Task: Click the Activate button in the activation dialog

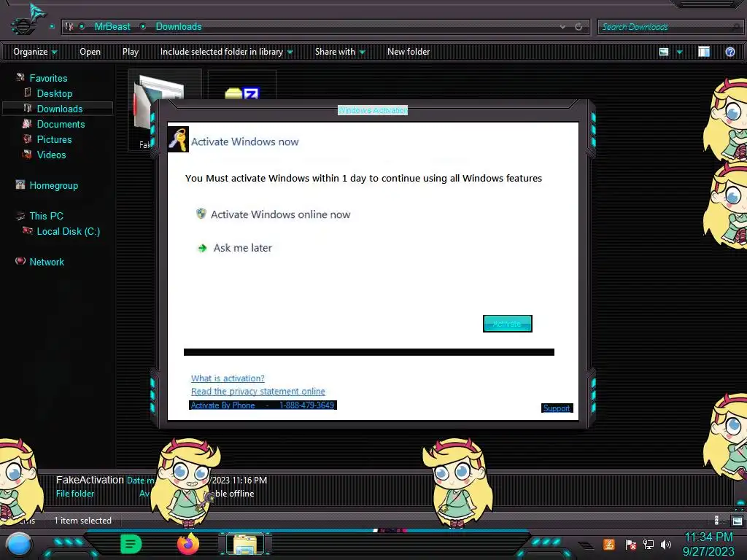Action: tap(508, 324)
